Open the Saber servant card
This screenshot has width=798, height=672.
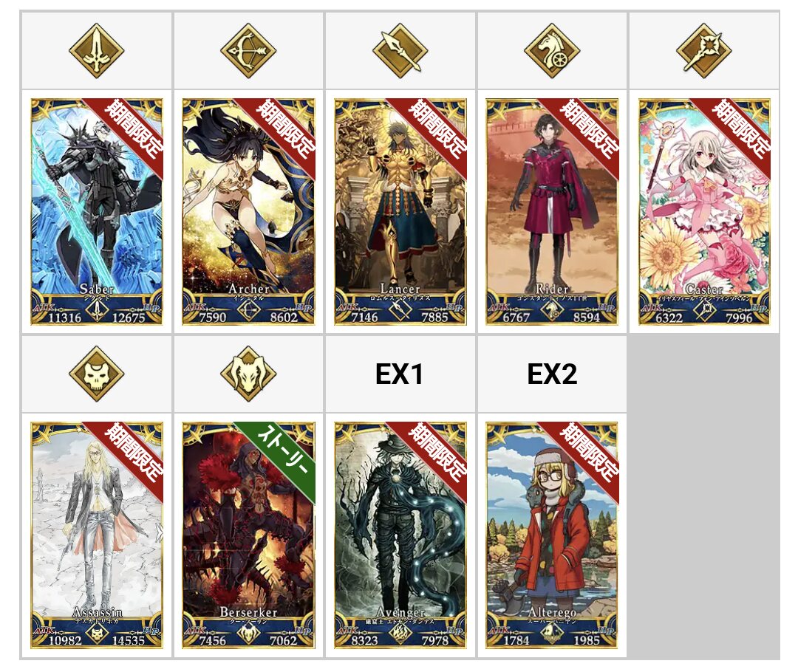click(x=97, y=212)
